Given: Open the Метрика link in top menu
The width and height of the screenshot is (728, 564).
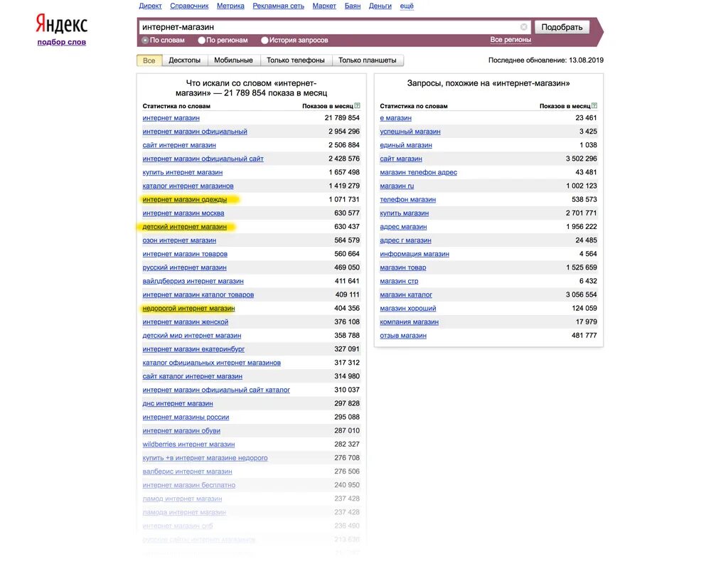Looking at the screenshot, I should pyautogui.click(x=230, y=6).
